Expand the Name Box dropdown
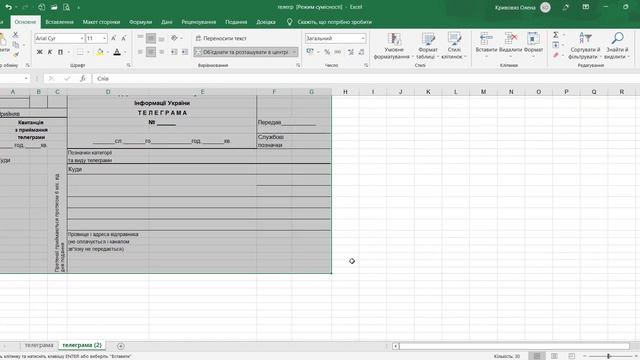This screenshot has height=360, width=640. point(26,78)
